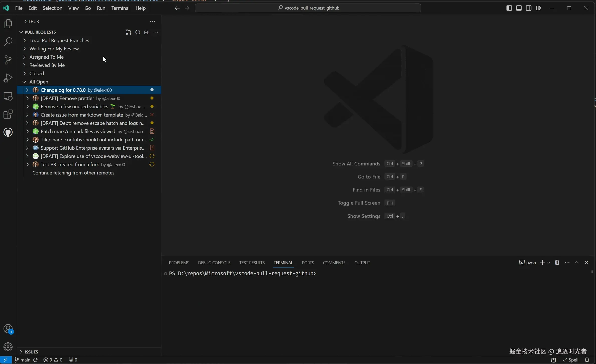Expand Waiting For My Review category
The image size is (596, 364).
(54, 49)
